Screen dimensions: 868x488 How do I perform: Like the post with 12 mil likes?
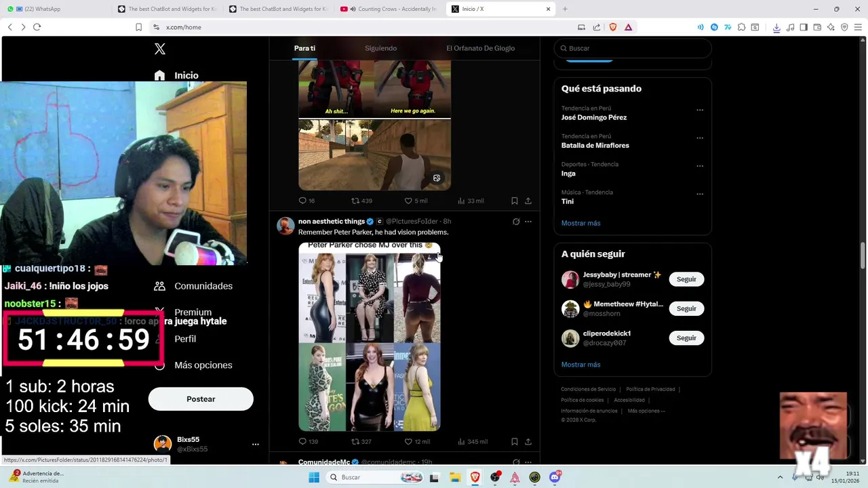417,441
